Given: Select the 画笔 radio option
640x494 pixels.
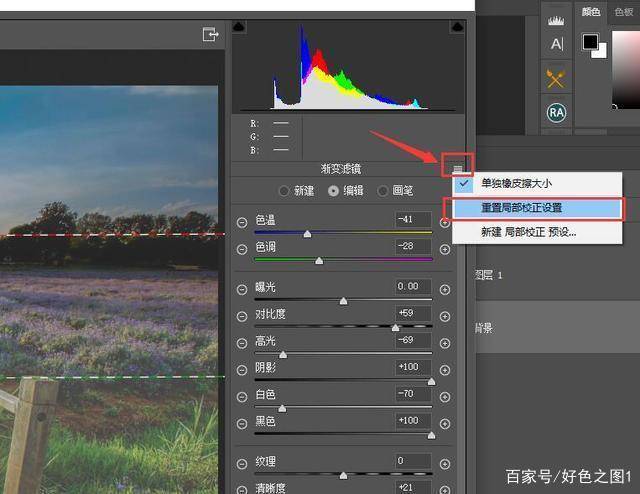Looking at the screenshot, I should click(382, 191).
